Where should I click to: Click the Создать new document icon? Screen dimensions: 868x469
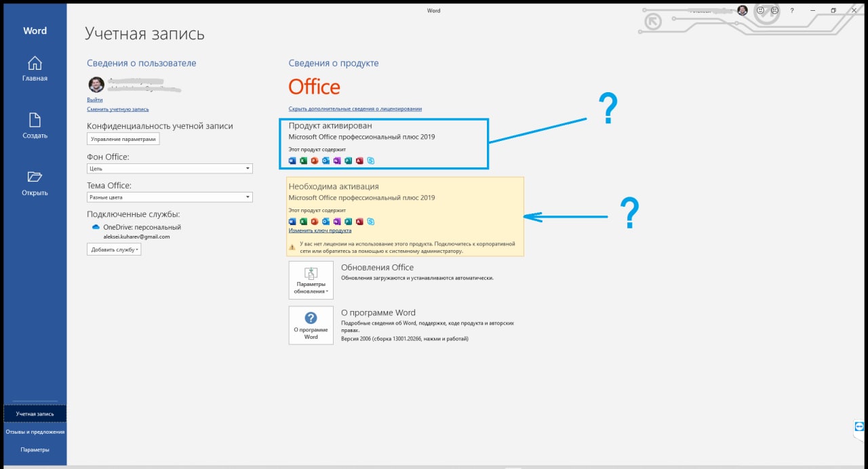35,120
